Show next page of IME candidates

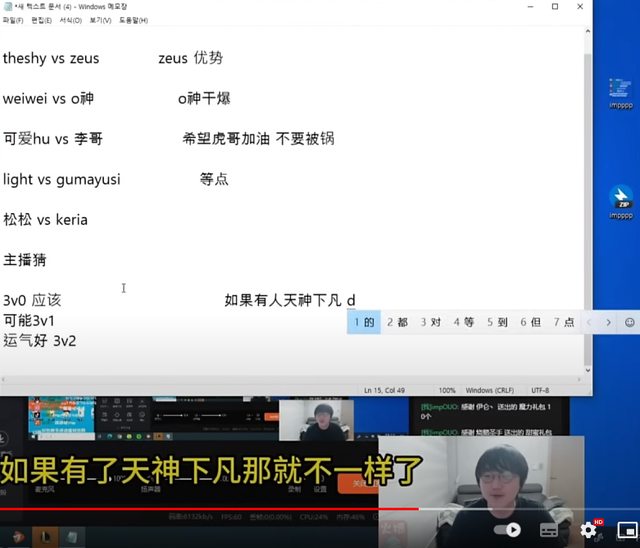pos(608,322)
